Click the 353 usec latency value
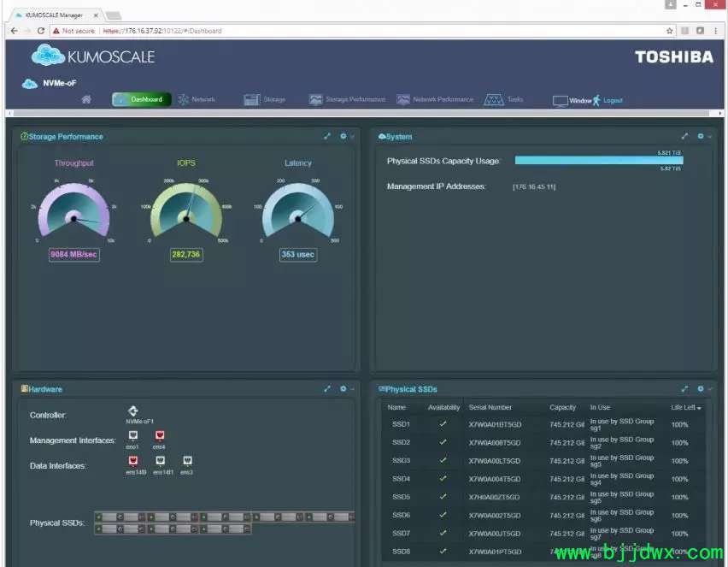The width and height of the screenshot is (728, 567). click(297, 255)
